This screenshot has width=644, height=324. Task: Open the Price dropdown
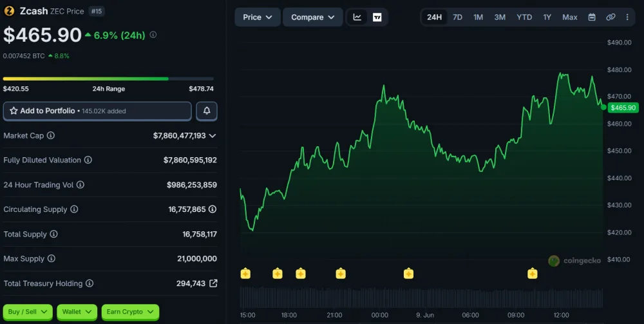click(x=258, y=17)
